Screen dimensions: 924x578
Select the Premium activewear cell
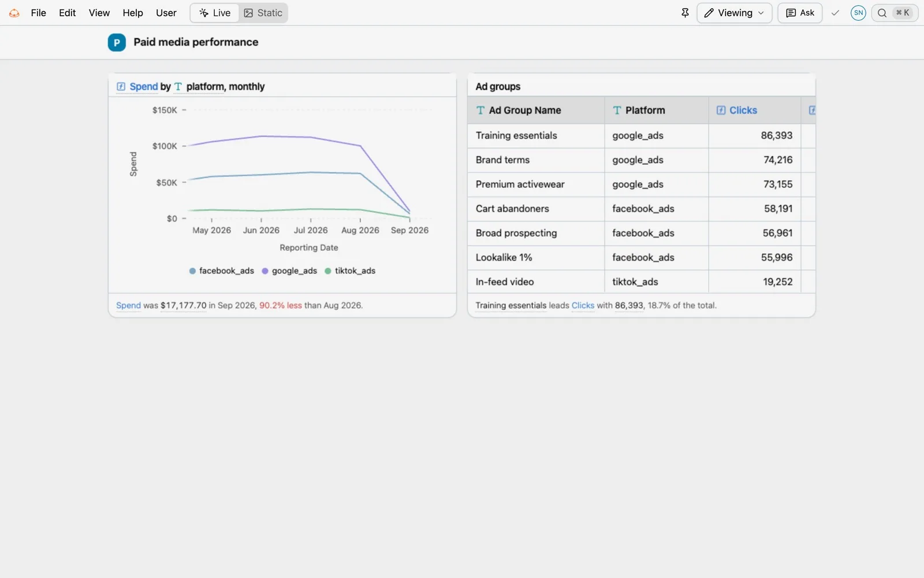click(536, 184)
